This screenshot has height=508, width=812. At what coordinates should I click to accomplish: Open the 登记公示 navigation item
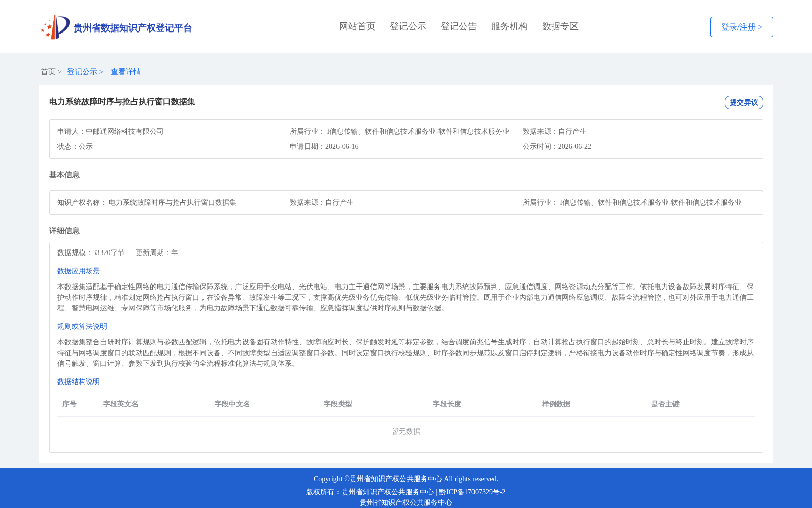coord(408,26)
